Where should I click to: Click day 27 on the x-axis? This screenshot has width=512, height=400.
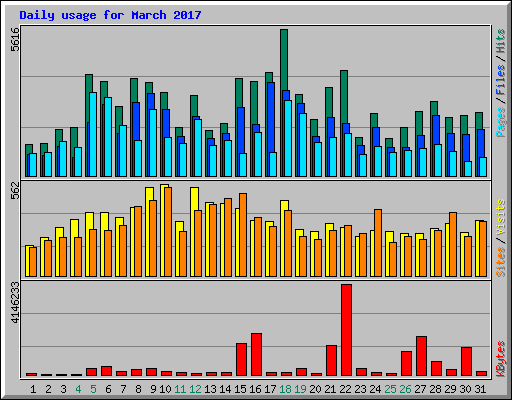tap(420, 389)
